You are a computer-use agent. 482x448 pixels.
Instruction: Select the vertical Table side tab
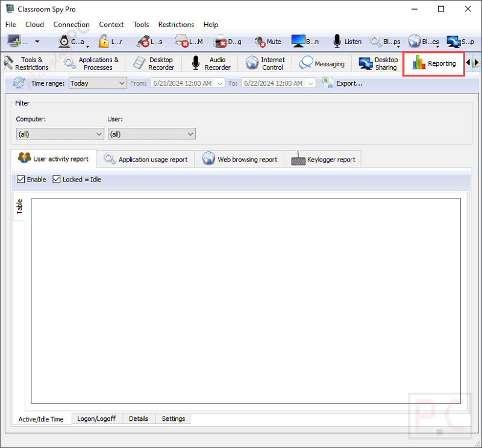[x=19, y=206]
